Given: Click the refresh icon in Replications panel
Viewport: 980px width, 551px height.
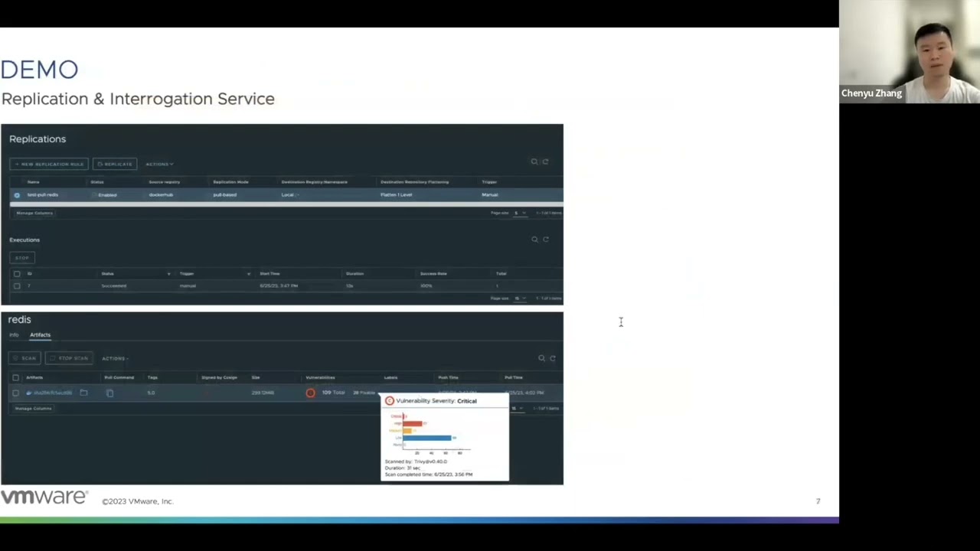Looking at the screenshot, I should point(545,161).
